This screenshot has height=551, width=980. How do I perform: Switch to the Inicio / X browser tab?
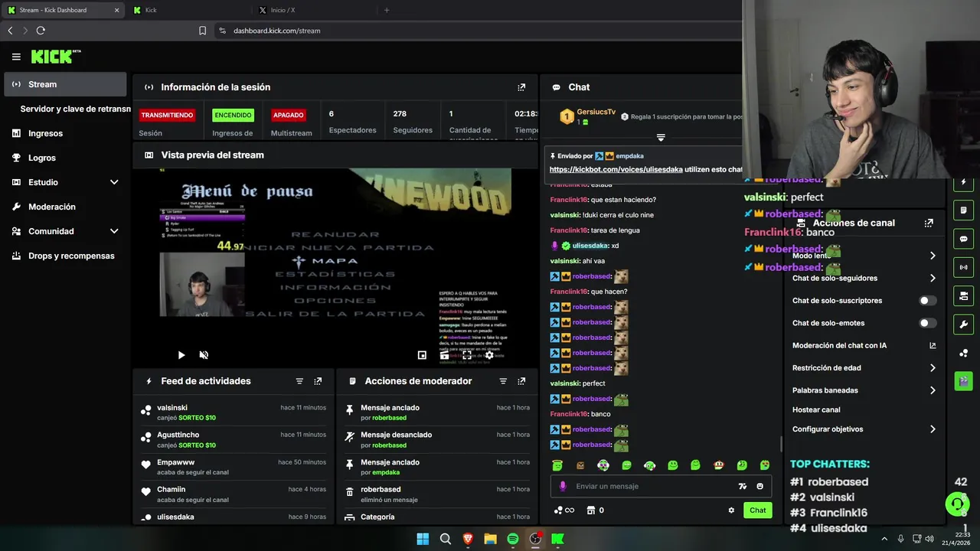coord(314,10)
